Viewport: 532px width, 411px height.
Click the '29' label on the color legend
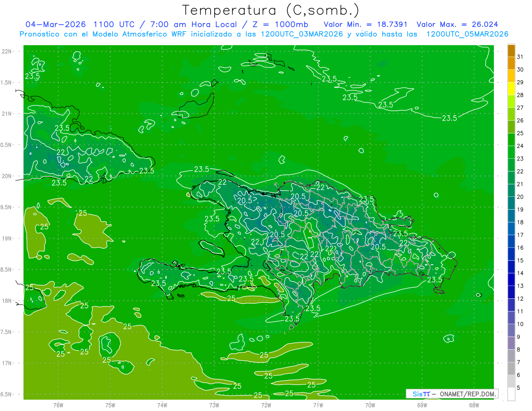[x=520, y=82]
